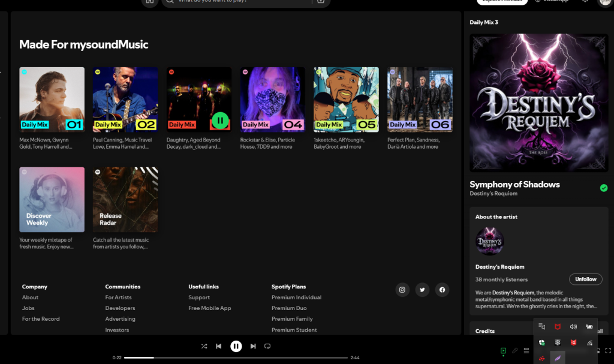Click the audio device list tray icon
This screenshot has width=614, height=364.
click(541, 327)
